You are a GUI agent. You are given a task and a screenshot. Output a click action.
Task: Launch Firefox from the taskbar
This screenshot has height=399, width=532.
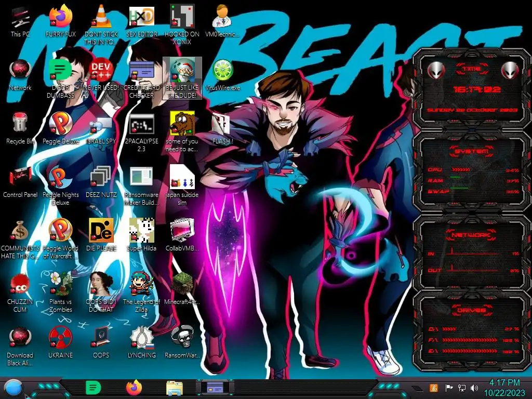134,388
